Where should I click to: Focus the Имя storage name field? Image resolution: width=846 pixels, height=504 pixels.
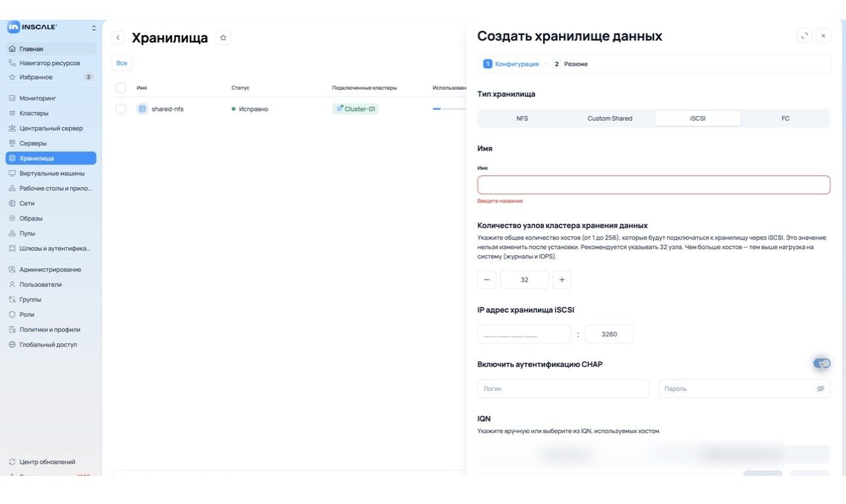(654, 184)
